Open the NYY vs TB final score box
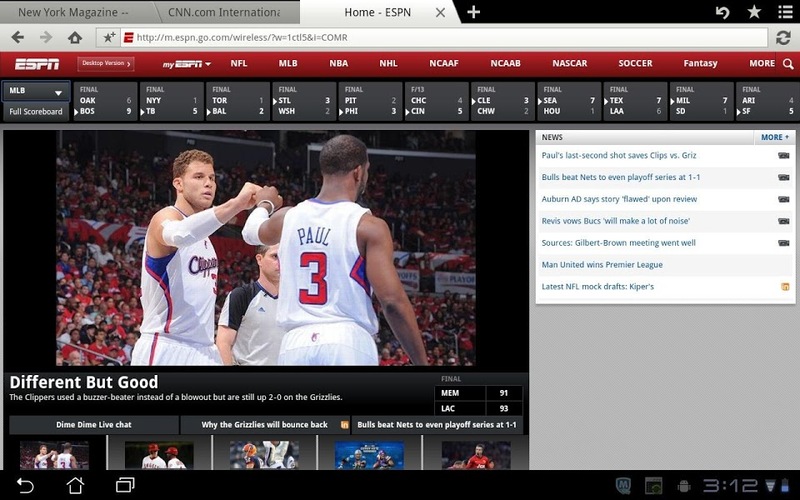The image size is (800, 500). point(172,102)
